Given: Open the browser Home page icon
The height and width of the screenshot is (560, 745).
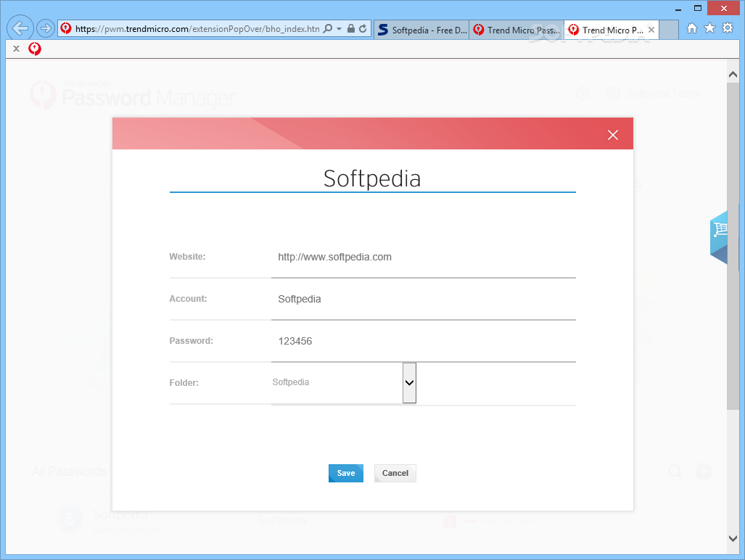Looking at the screenshot, I should coord(692,28).
